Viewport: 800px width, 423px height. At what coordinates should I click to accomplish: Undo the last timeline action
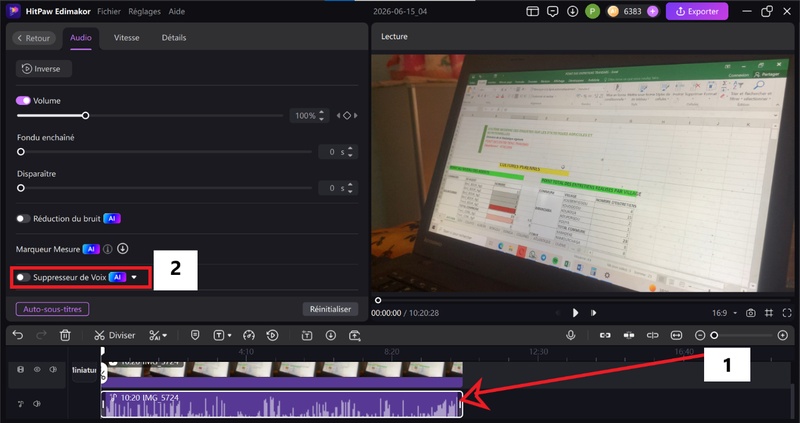tap(18, 335)
